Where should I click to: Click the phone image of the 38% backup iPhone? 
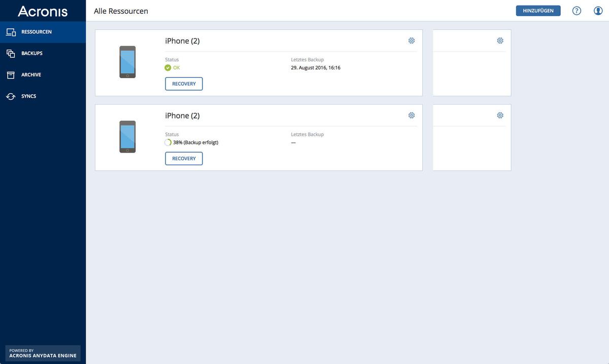127,137
